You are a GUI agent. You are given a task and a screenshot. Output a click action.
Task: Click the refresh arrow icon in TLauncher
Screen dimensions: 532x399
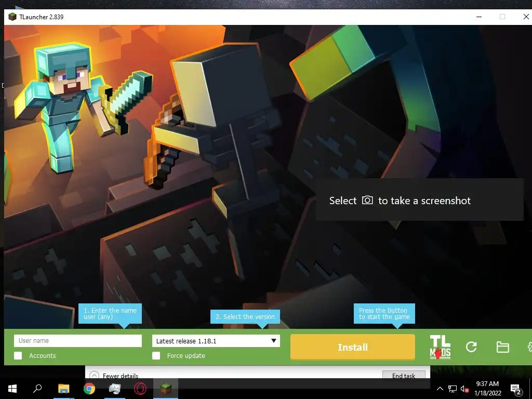pos(471,347)
